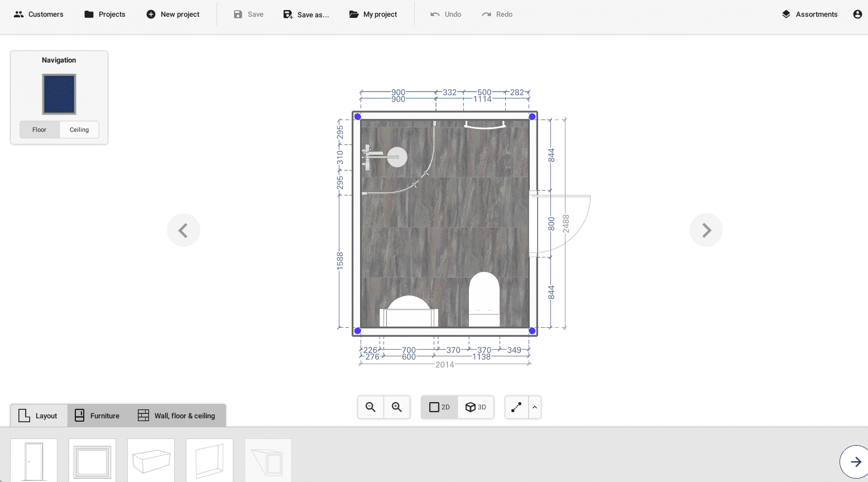The width and height of the screenshot is (868, 482).
Task: Open the Assortments menu
Action: [x=809, y=15]
